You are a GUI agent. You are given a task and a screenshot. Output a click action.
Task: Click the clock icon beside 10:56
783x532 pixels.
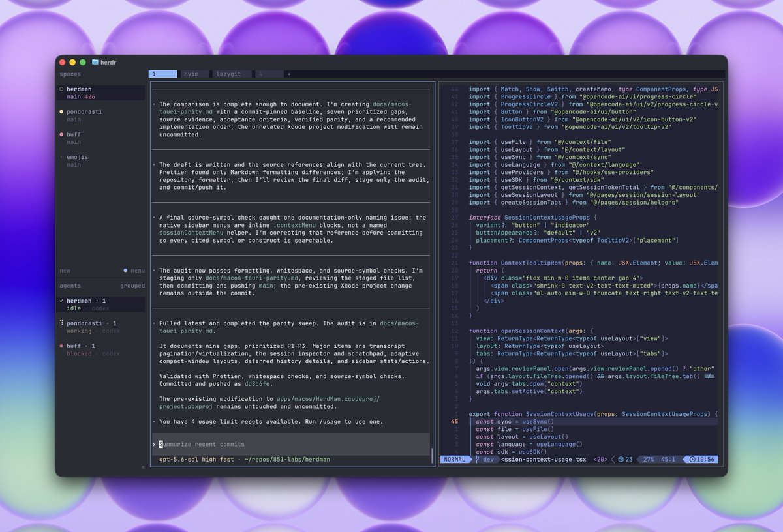692,460
